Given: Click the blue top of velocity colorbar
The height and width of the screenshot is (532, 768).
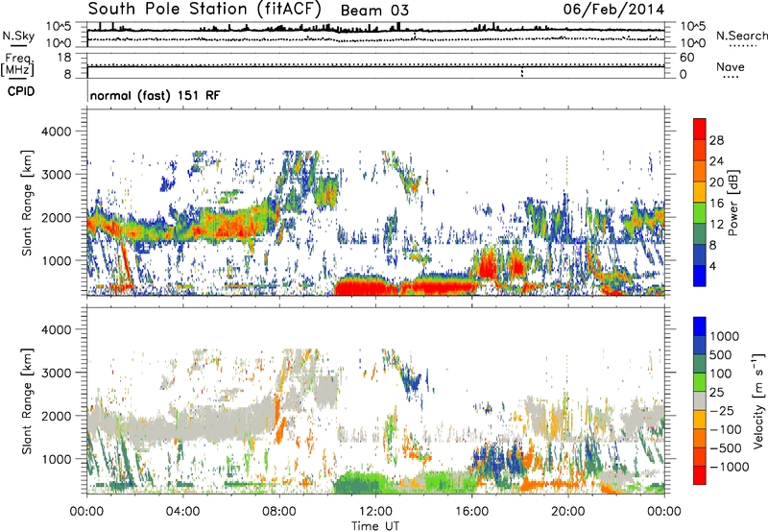Looking at the screenshot, I should (700, 326).
